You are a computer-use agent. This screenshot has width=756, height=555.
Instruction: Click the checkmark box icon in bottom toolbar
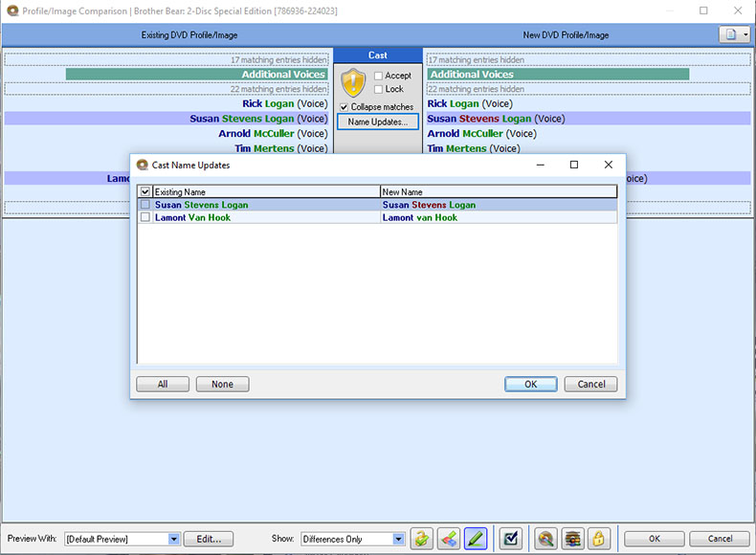point(511,539)
